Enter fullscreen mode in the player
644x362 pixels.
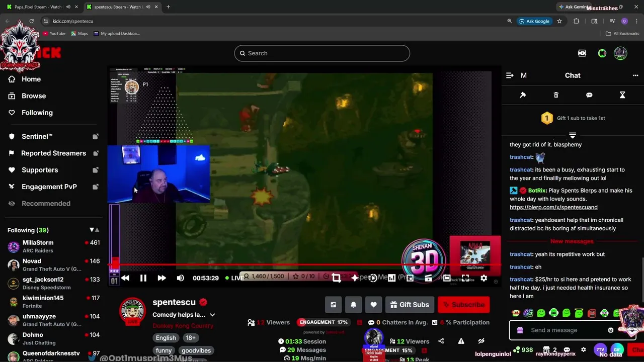click(465, 278)
